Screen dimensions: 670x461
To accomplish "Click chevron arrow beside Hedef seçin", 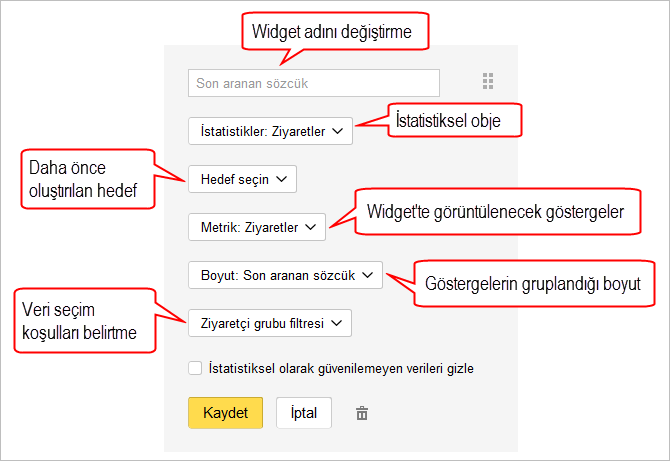I will coord(282,179).
